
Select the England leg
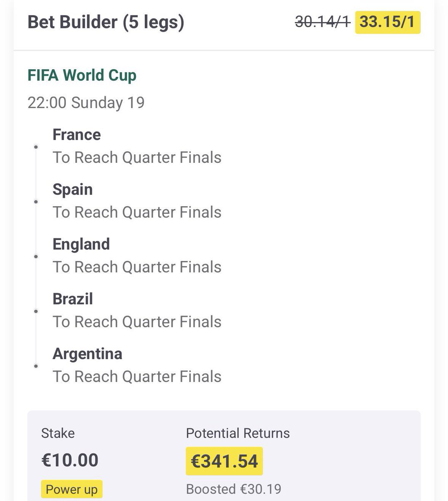tap(137, 256)
